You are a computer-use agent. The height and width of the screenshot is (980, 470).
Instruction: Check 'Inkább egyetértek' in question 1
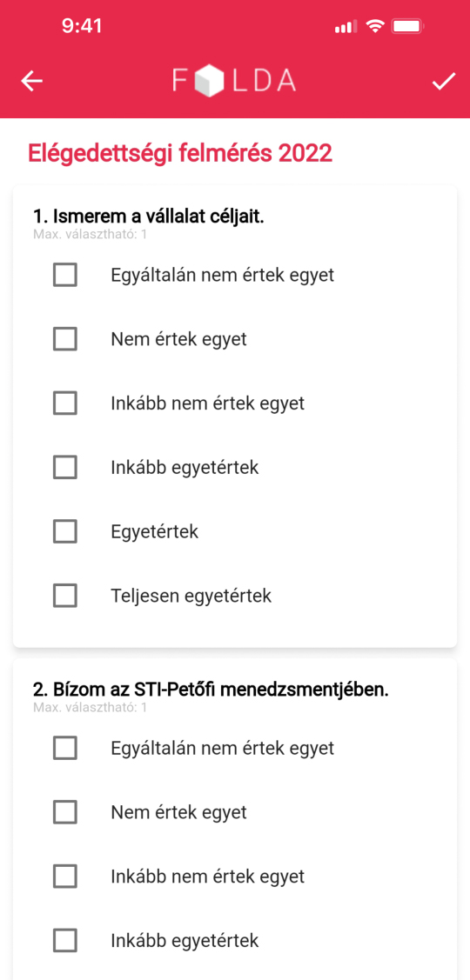(x=65, y=468)
